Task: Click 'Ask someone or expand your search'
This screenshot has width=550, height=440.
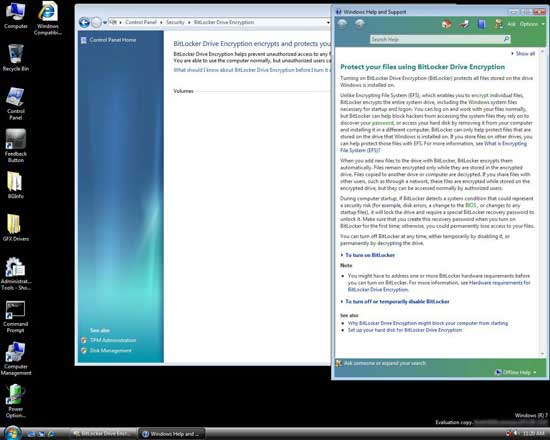Action: [384, 363]
